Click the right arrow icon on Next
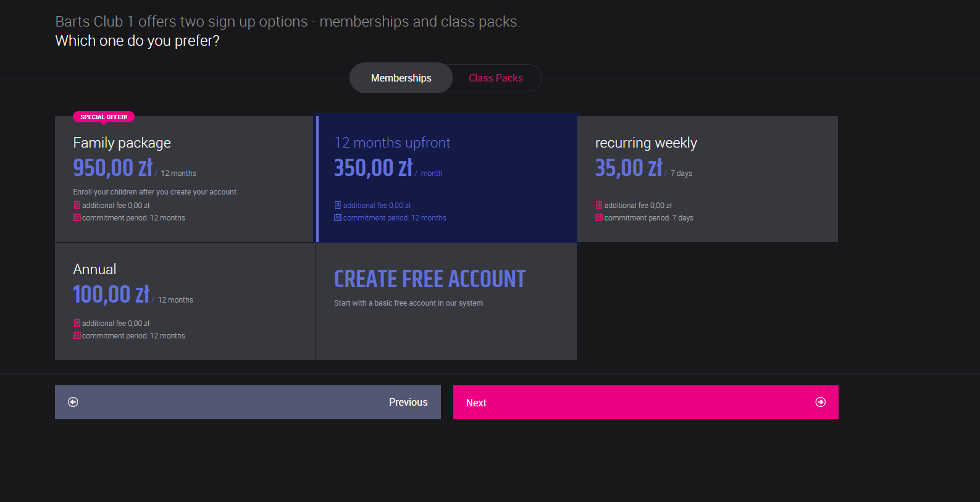 820,402
